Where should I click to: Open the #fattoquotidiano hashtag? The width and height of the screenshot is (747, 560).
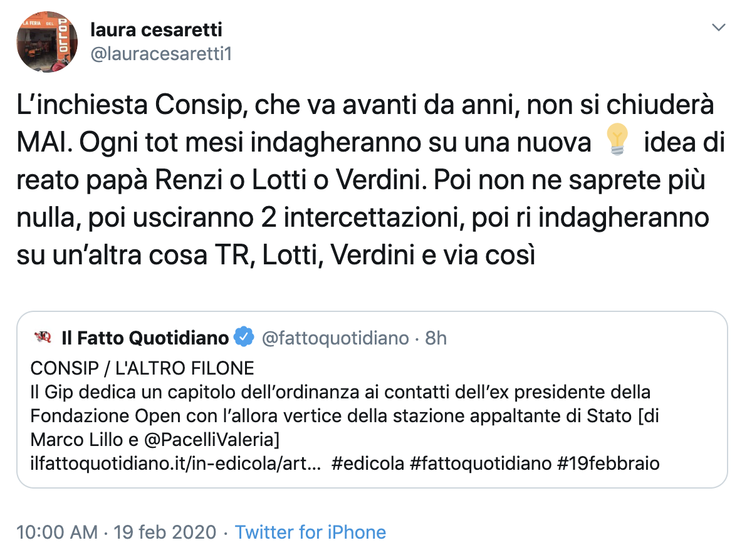pyautogui.click(x=476, y=464)
